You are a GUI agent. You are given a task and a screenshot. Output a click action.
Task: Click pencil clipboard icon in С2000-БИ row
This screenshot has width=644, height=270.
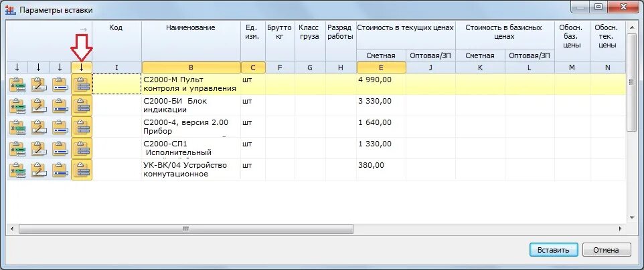pos(39,106)
